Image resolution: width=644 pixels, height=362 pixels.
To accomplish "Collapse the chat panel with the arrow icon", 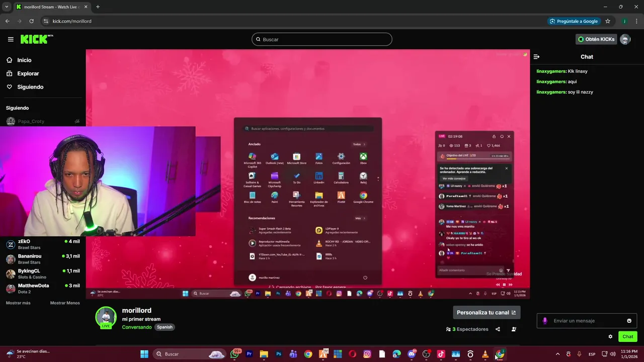I will (536, 57).
